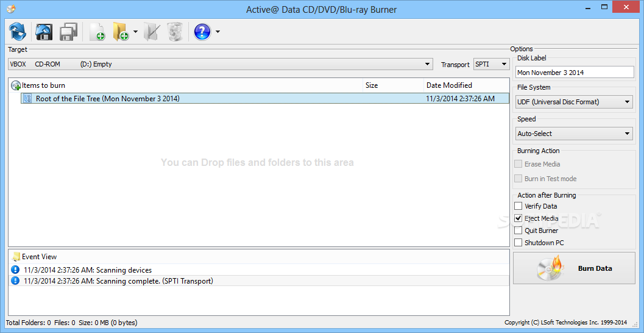Open the add folder dropdown arrow

click(135, 32)
